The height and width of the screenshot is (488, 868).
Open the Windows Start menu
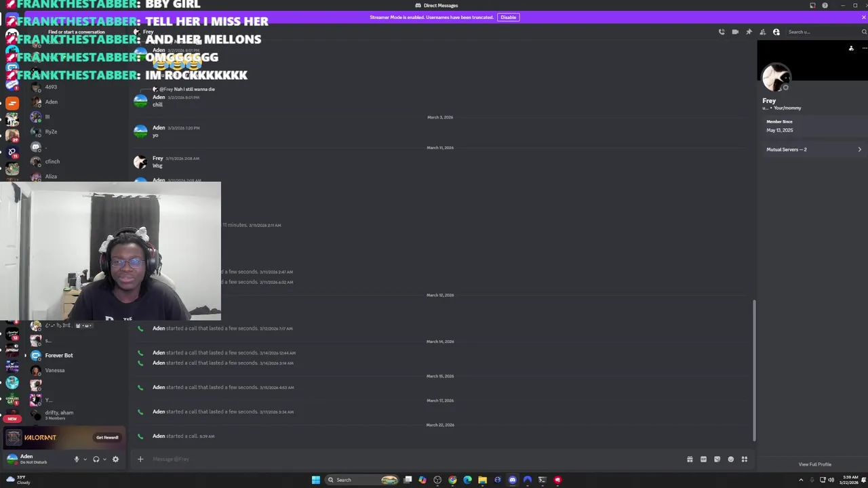[x=315, y=480]
